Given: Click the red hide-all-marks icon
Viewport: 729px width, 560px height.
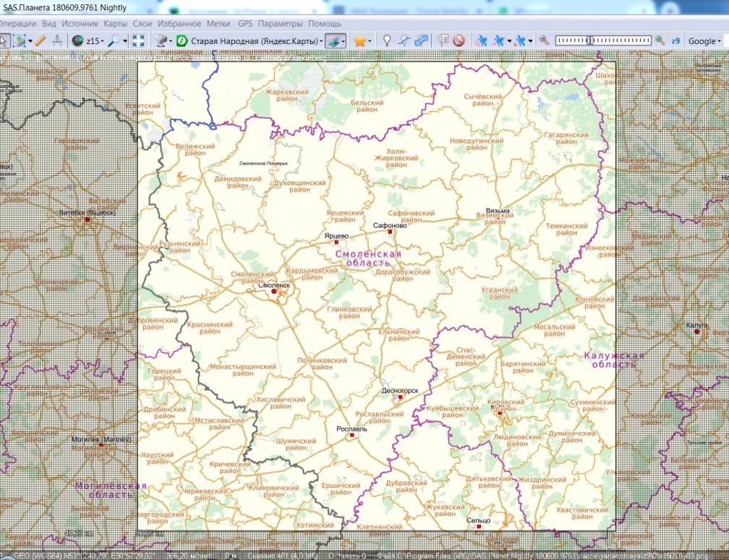Looking at the screenshot, I should pyautogui.click(x=459, y=41).
